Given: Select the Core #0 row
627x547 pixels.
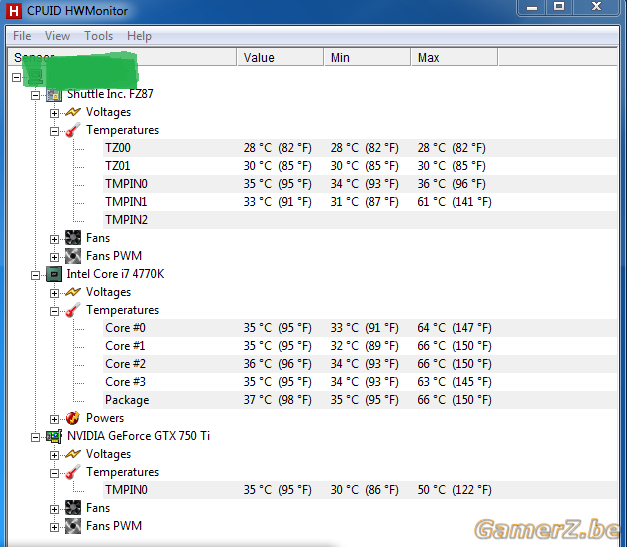Looking at the screenshot, I should 360,328.
